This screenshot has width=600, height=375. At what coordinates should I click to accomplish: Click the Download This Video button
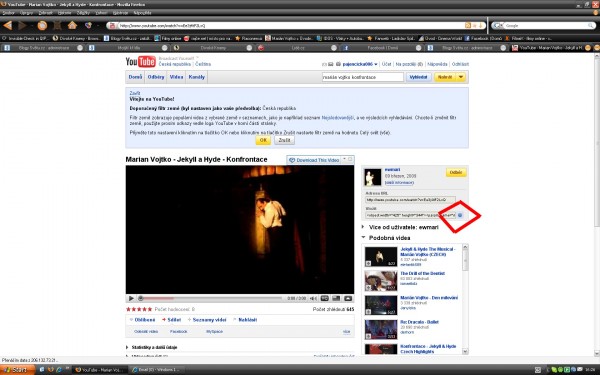click(x=314, y=160)
